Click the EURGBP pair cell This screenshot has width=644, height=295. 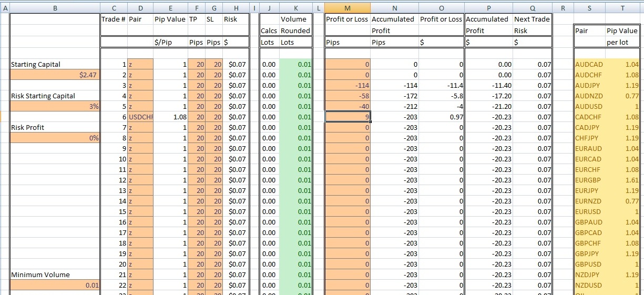coord(590,180)
